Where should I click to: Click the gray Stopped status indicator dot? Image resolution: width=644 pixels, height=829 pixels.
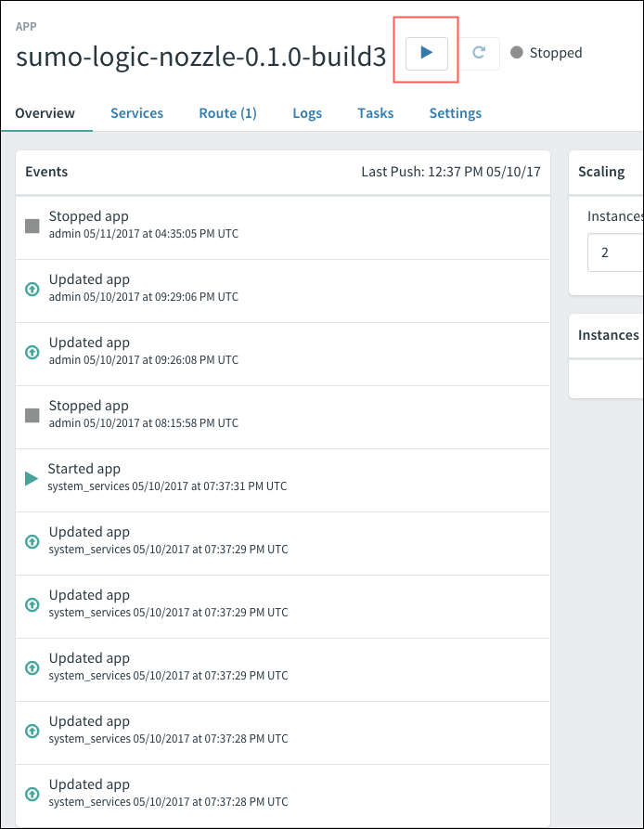(x=517, y=53)
